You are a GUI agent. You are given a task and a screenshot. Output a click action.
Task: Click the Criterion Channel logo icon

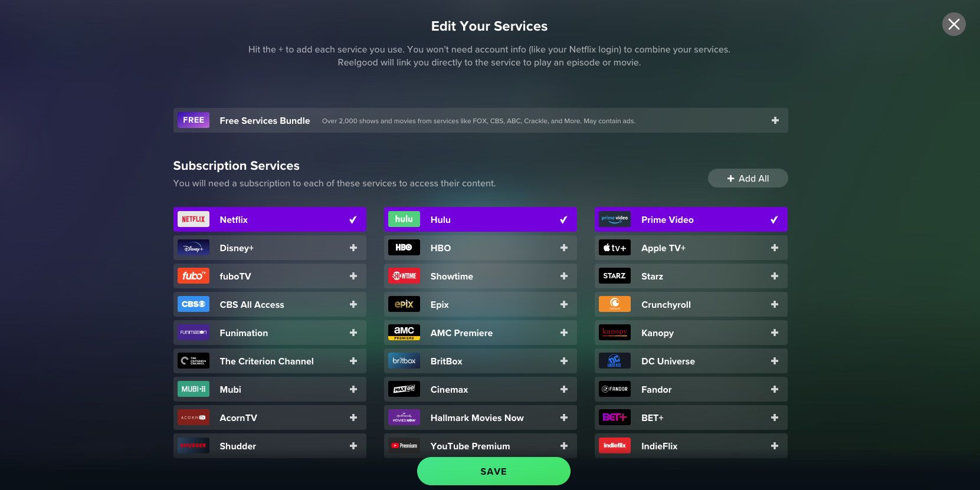pyautogui.click(x=194, y=361)
